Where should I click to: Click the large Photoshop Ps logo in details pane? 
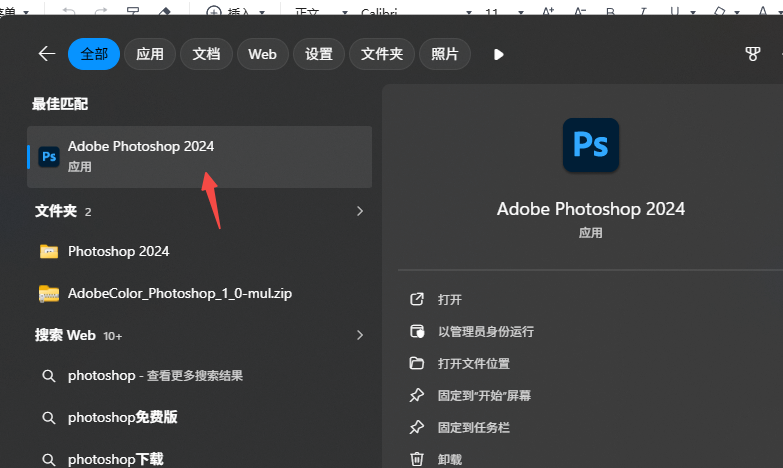pyautogui.click(x=591, y=145)
